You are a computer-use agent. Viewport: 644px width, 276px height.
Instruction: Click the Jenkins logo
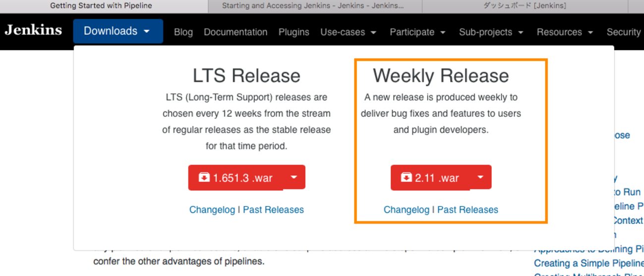(33, 30)
